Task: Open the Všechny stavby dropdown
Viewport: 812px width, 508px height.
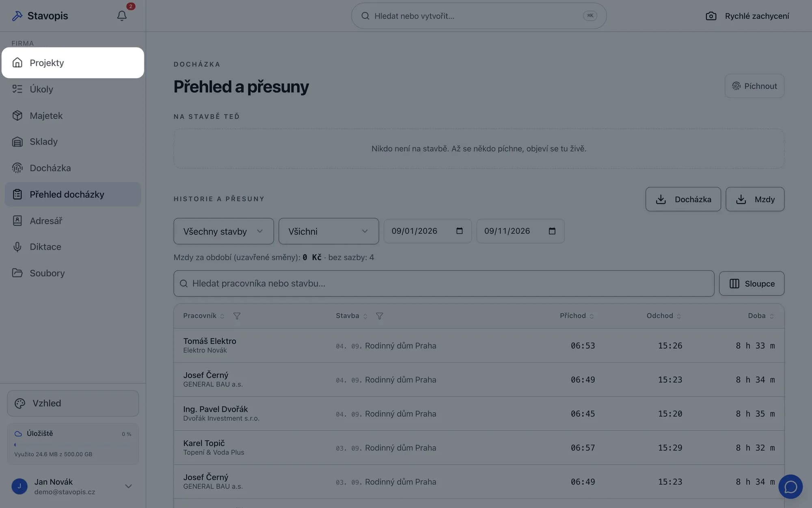Action: click(223, 231)
